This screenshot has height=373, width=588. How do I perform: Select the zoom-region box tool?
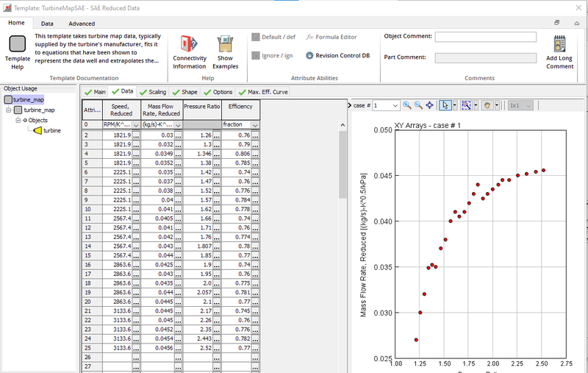tap(466, 105)
